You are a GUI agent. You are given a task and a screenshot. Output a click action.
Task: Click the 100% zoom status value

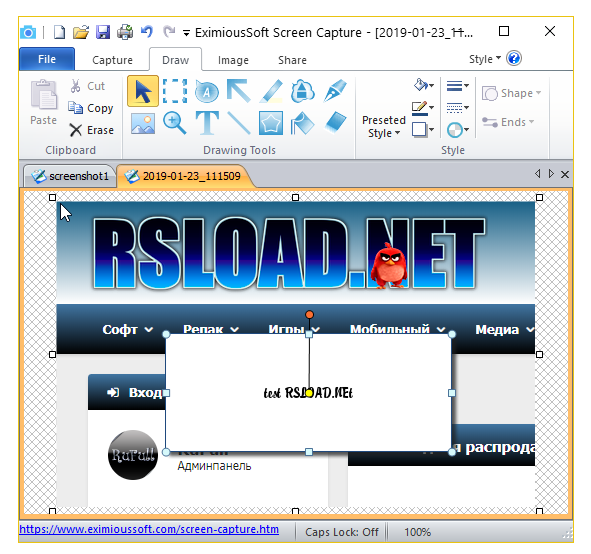coord(417,532)
